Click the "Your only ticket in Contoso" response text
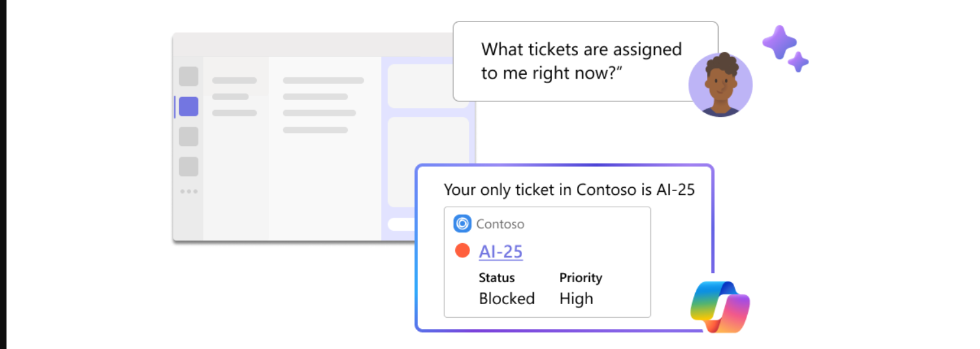980x349 pixels. (x=569, y=190)
